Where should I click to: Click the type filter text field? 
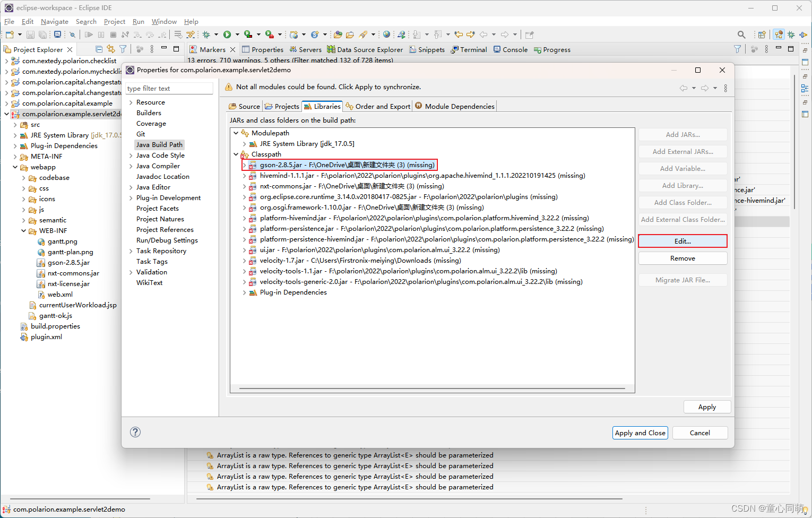pos(169,89)
